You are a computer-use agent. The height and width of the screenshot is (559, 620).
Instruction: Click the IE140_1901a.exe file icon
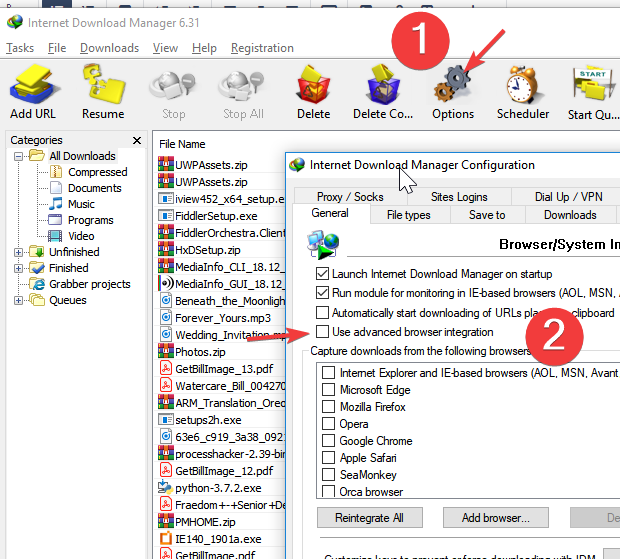tap(166, 538)
